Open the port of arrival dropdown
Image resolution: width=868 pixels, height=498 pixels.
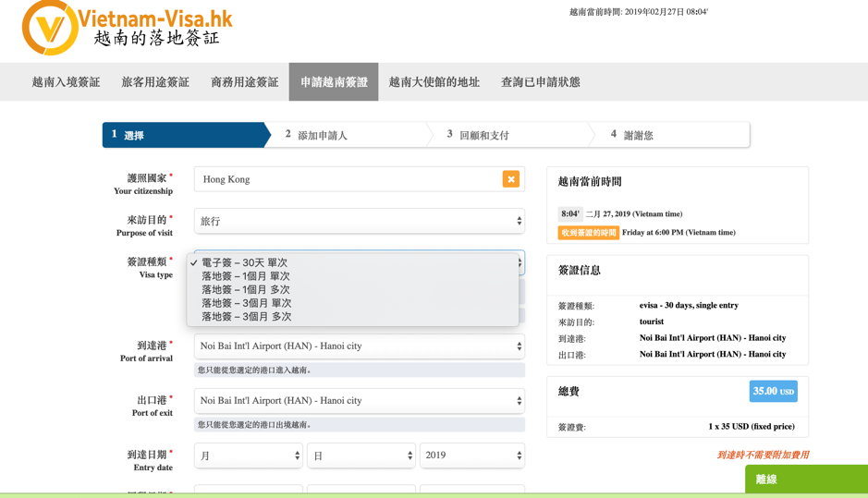[359, 346]
